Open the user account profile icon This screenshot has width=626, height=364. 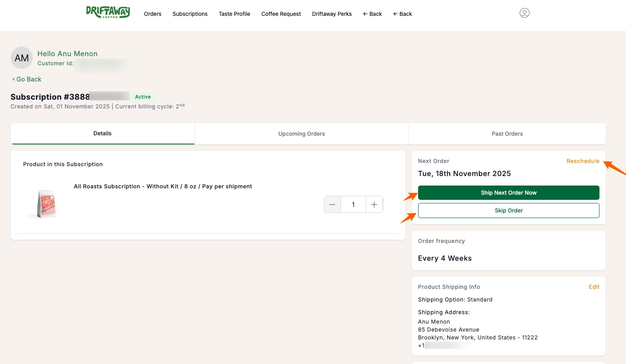[524, 13]
